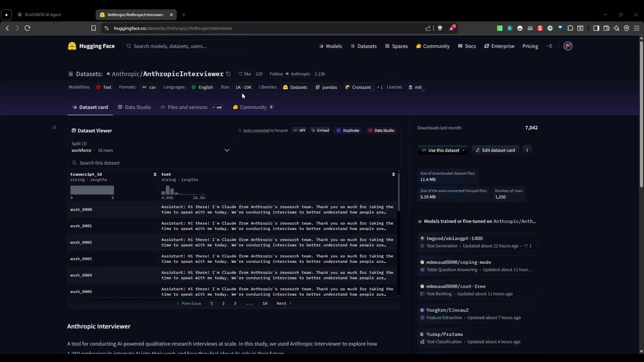Image resolution: width=644 pixels, height=362 pixels.
Task: Click the view site information icon in address bar
Action: point(107,28)
